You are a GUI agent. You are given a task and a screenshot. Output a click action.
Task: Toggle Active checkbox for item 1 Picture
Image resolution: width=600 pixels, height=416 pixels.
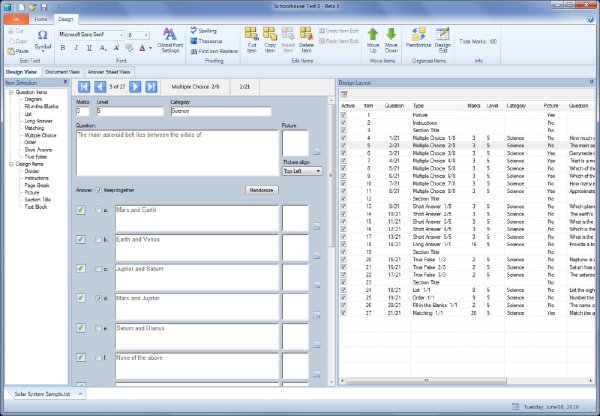(x=343, y=115)
